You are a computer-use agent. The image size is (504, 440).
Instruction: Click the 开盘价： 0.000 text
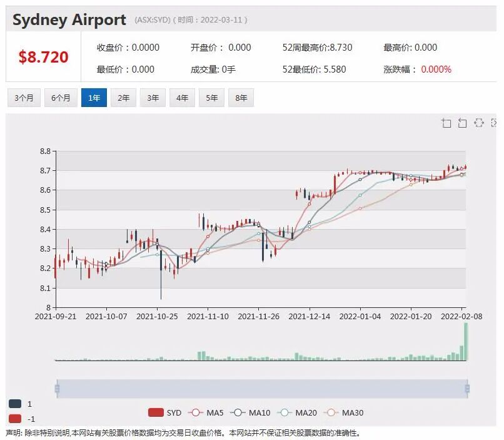221,48
